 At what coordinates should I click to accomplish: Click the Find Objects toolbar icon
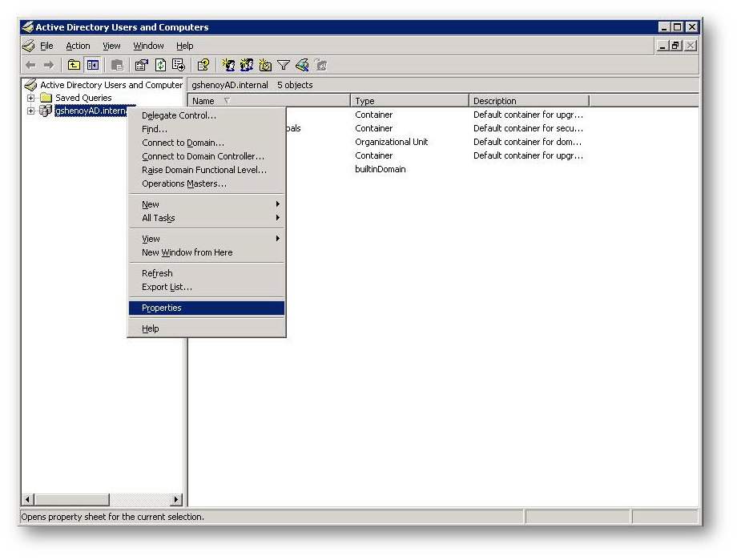(x=302, y=66)
